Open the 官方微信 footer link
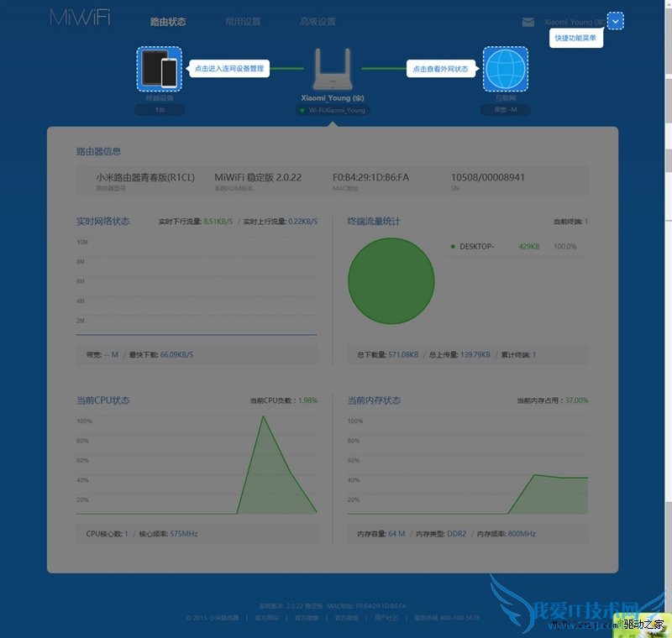Image resolution: width=672 pixels, height=638 pixels. click(x=346, y=618)
